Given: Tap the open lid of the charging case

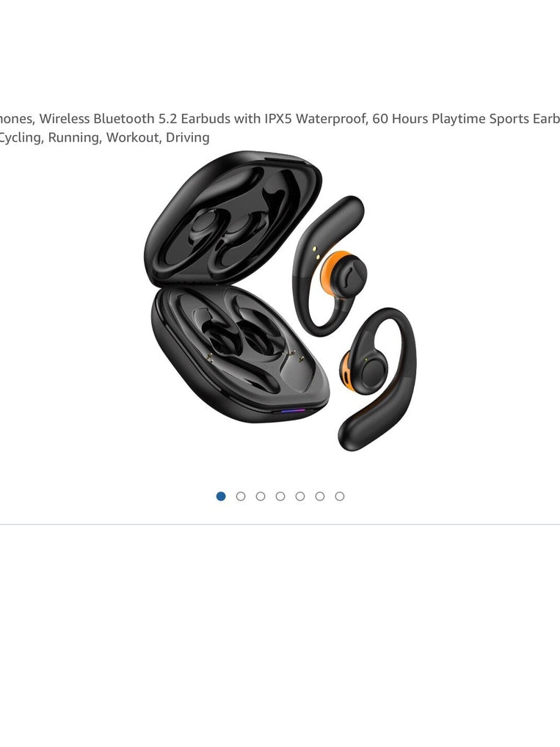Looking at the screenshot, I should click(233, 218).
